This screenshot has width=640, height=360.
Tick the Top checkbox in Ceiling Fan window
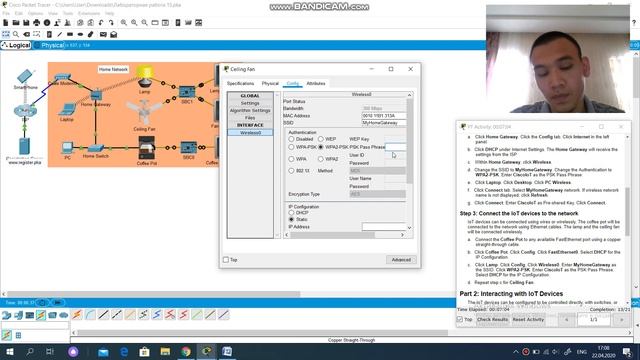coord(226,260)
